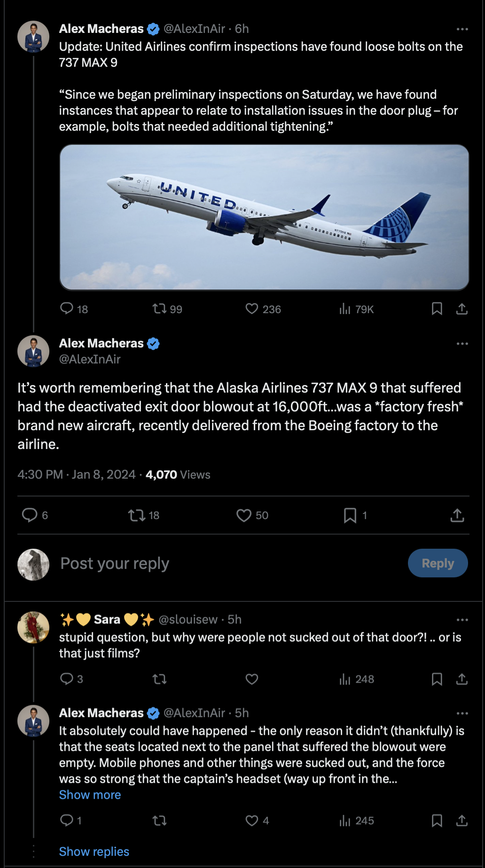
Task: Open more options on Sara's reply
Action: click(462, 620)
